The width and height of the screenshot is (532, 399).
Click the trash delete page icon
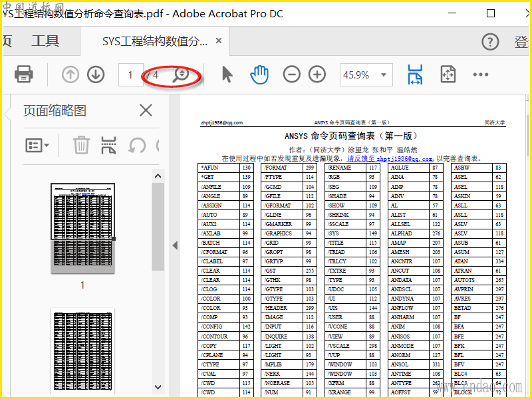pyautogui.click(x=81, y=145)
